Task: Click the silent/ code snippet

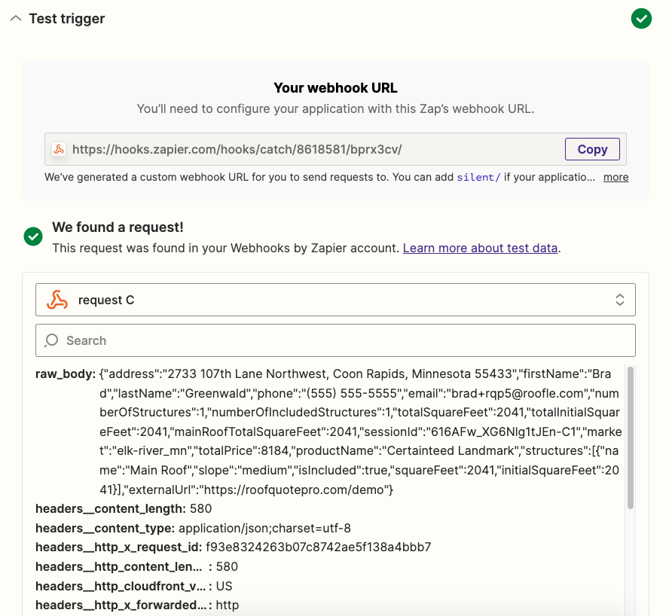Action: (478, 177)
